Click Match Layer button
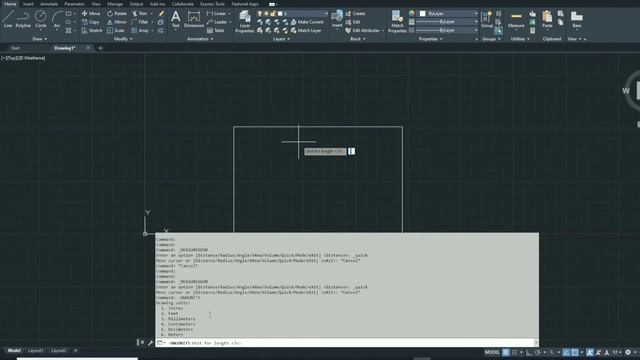640x360 pixels. click(306, 31)
